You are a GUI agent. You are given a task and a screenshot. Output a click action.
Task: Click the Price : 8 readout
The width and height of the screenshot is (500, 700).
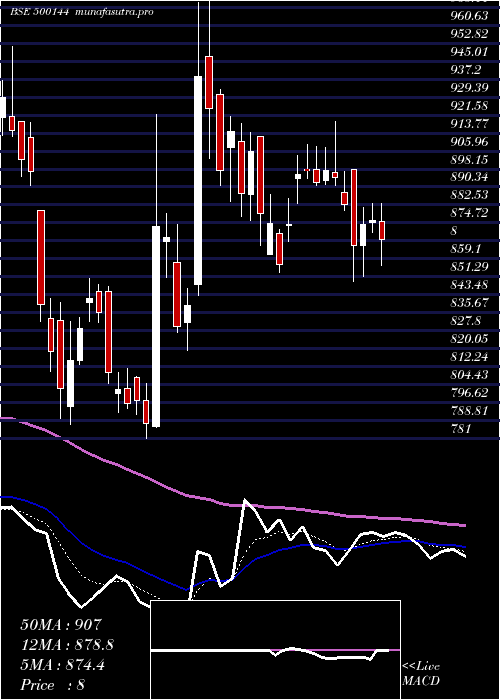pos(53,685)
